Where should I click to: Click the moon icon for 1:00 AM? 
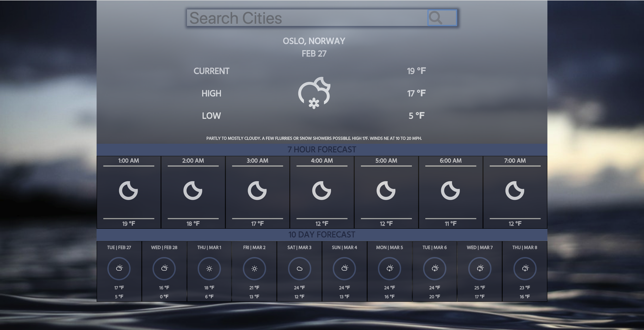point(128,191)
